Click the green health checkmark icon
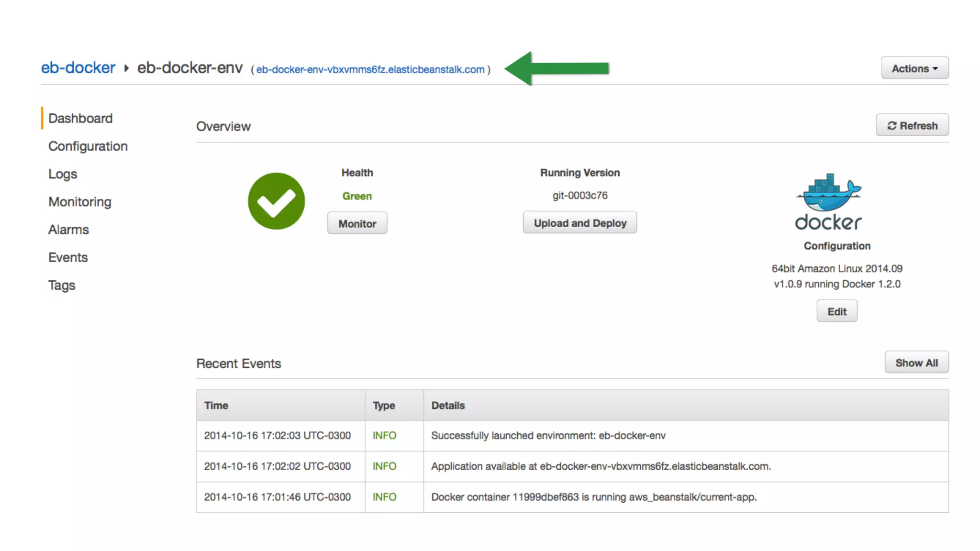This screenshot has height=551, width=980. pyautogui.click(x=276, y=201)
